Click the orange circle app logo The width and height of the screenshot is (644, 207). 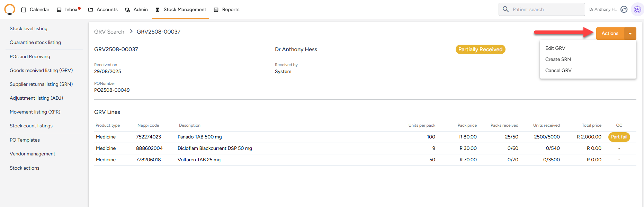pyautogui.click(x=10, y=9)
